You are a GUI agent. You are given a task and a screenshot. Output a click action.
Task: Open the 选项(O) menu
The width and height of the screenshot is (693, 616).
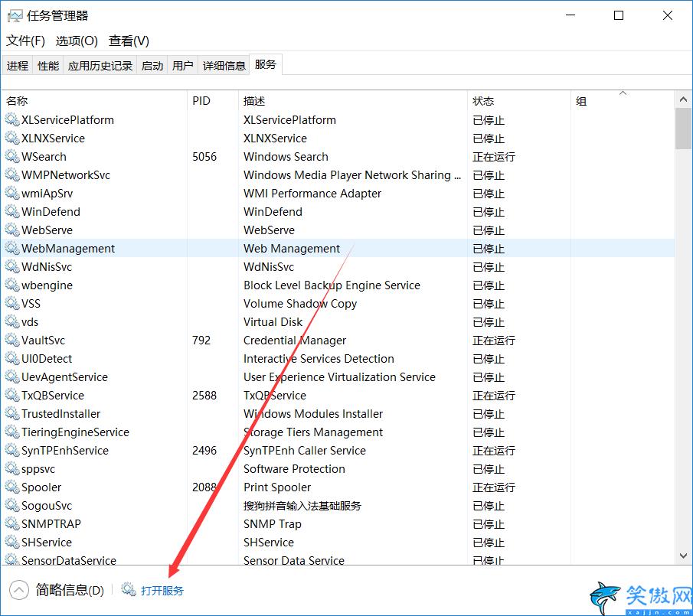click(77, 41)
